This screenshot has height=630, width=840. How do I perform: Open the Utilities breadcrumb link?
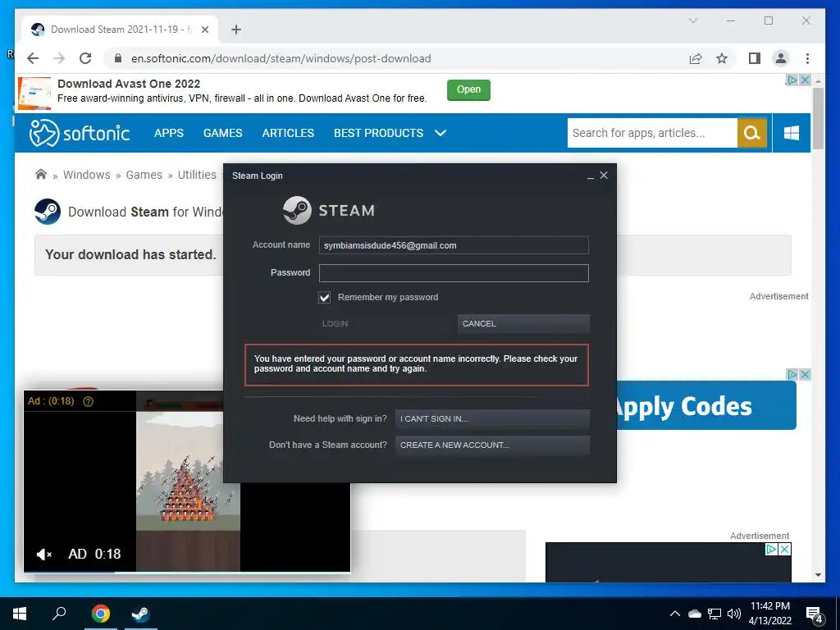197,175
